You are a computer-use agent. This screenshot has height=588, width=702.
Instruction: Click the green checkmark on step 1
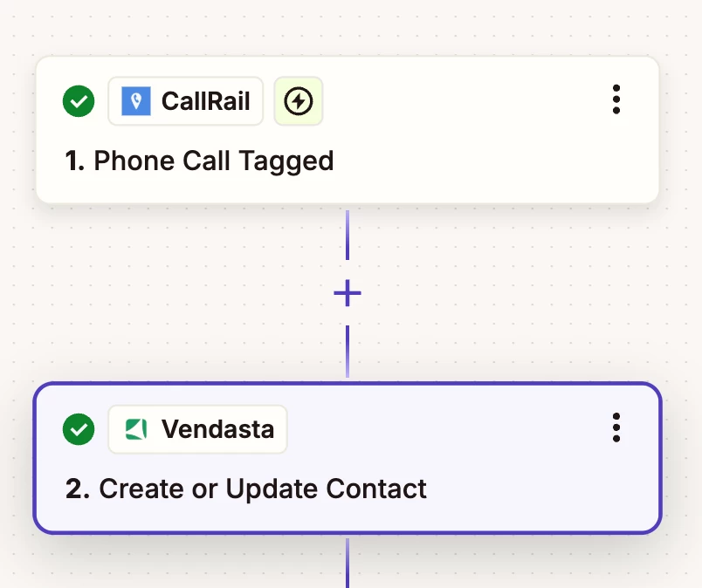(79, 101)
